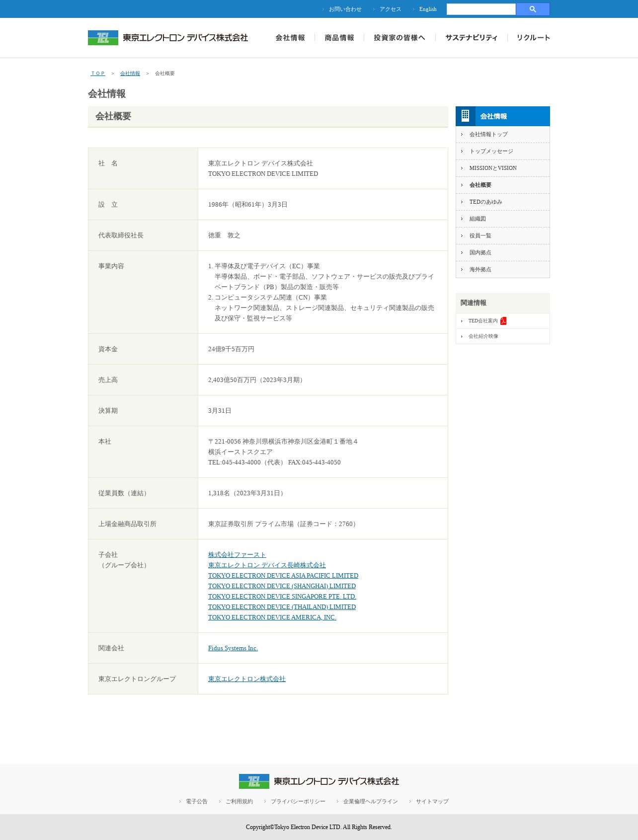Open TED会社案内 PDF link
638x840 pixels.
tap(483, 321)
